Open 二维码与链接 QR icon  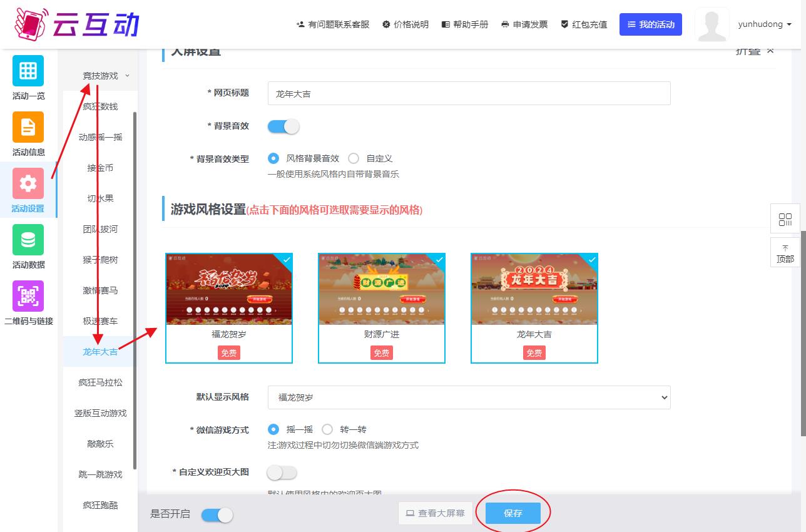(28, 296)
